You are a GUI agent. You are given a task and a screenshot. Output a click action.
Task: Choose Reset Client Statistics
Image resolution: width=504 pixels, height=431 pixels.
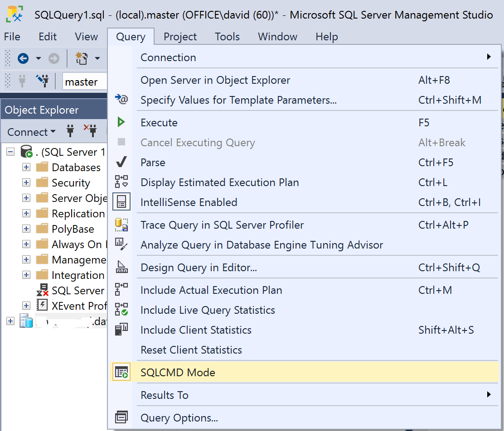303,350
